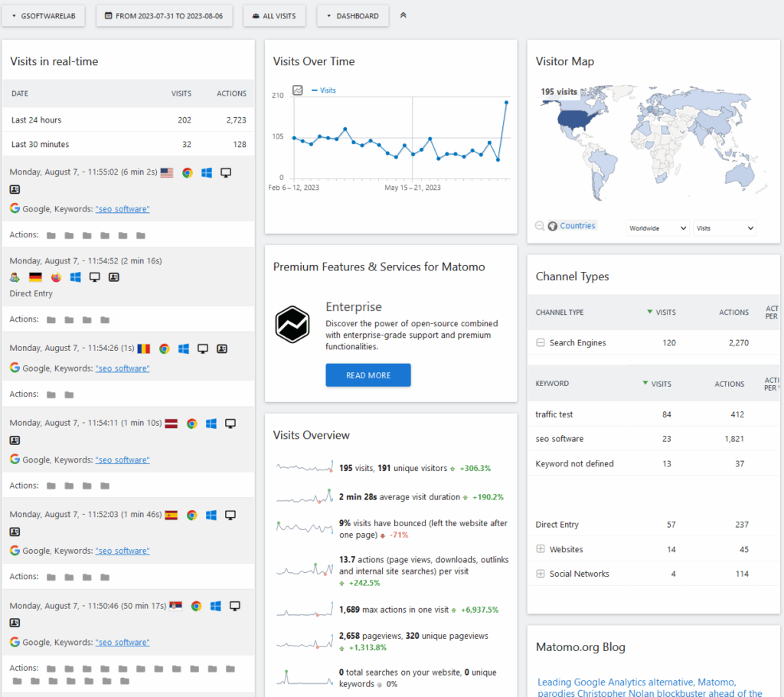
Task: Collapse the top widget bar with the double chevron
Action: (x=403, y=14)
